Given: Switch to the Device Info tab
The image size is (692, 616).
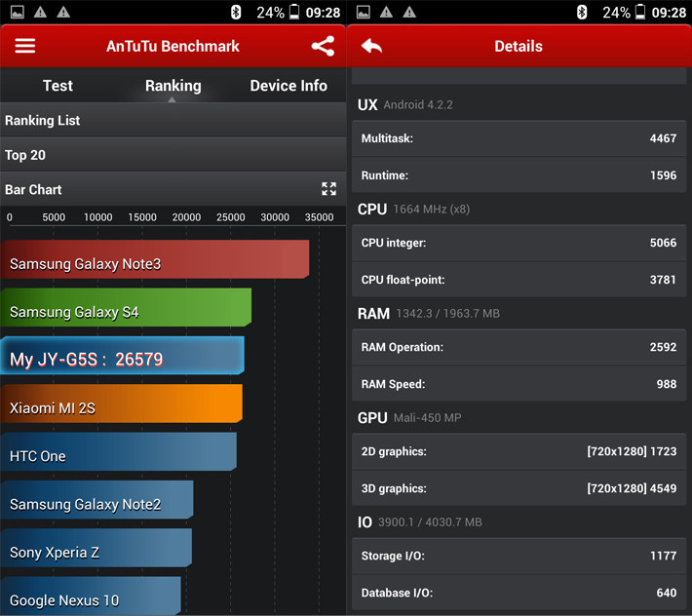Looking at the screenshot, I should [288, 86].
